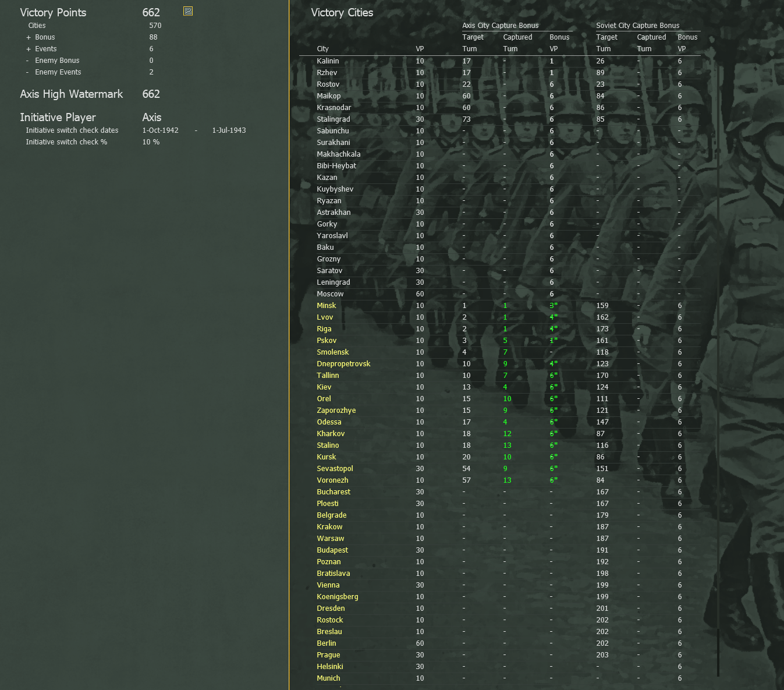Click the Lvov city name
Image resolution: width=784 pixels, height=690 pixels.
coord(325,317)
